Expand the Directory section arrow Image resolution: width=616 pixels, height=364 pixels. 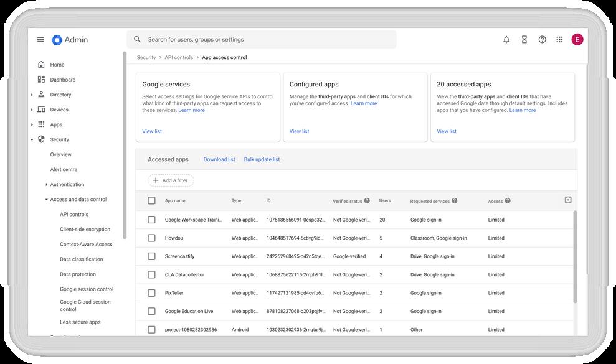(x=32, y=95)
